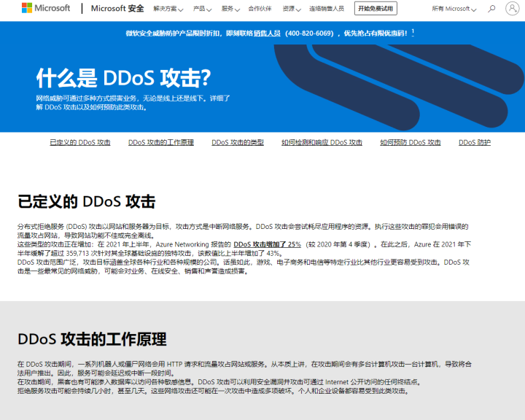Expand the 产品 dropdown menu
Viewport: 525px width, 420px height.
click(202, 9)
